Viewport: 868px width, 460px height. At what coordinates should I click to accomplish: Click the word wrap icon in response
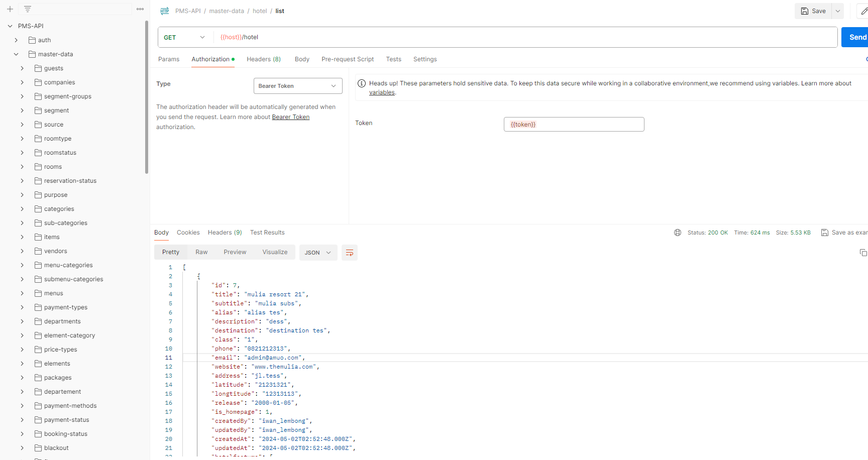coord(350,253)
